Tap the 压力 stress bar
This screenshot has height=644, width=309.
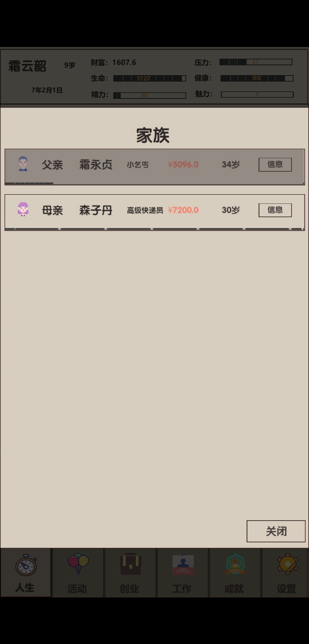click(x=256, y=62)
